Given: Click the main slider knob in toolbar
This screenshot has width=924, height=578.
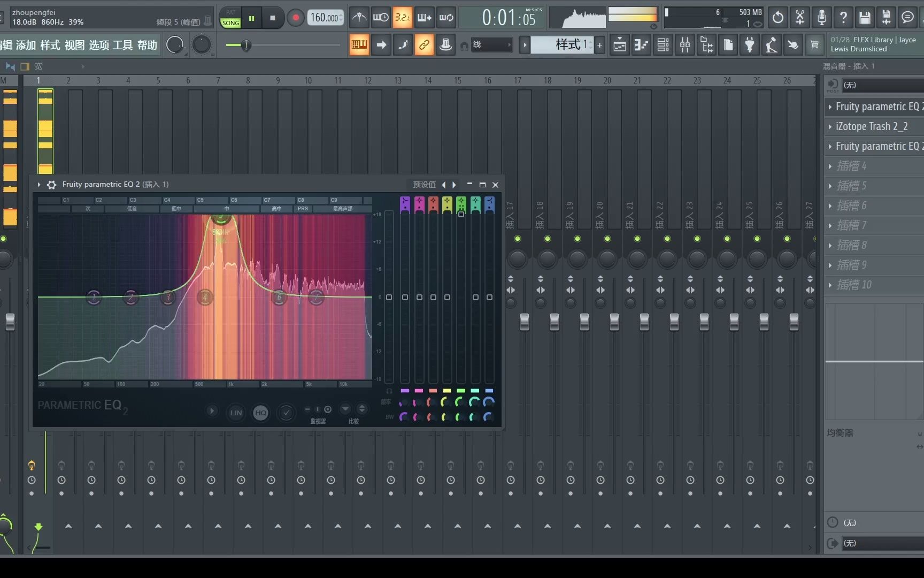Looking at the screenshot, I should click(246, 45).
